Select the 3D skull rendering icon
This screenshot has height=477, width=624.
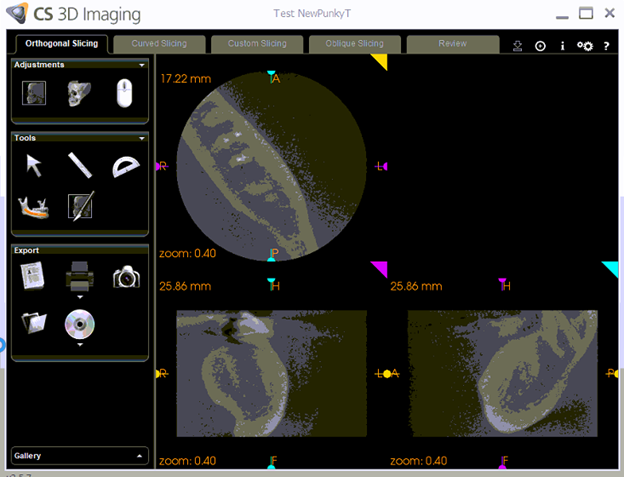coord(79,94)
